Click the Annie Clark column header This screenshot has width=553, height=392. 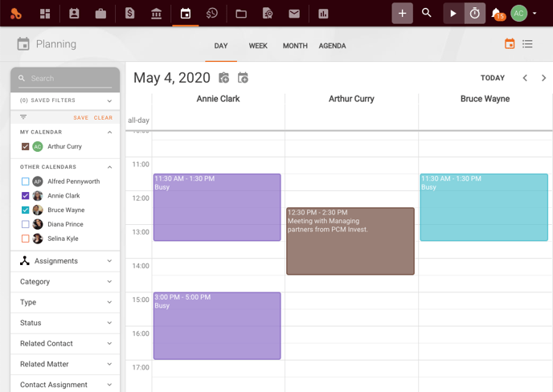pos(218,99)
